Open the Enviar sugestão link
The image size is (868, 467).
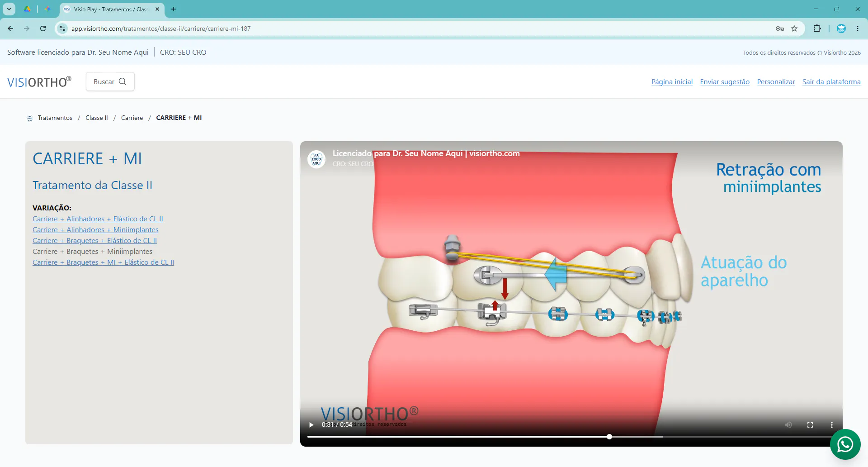click(x=725, y=82)
